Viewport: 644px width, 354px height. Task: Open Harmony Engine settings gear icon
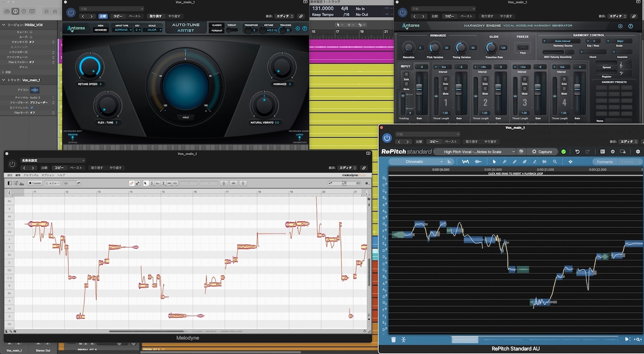(620, 26)
